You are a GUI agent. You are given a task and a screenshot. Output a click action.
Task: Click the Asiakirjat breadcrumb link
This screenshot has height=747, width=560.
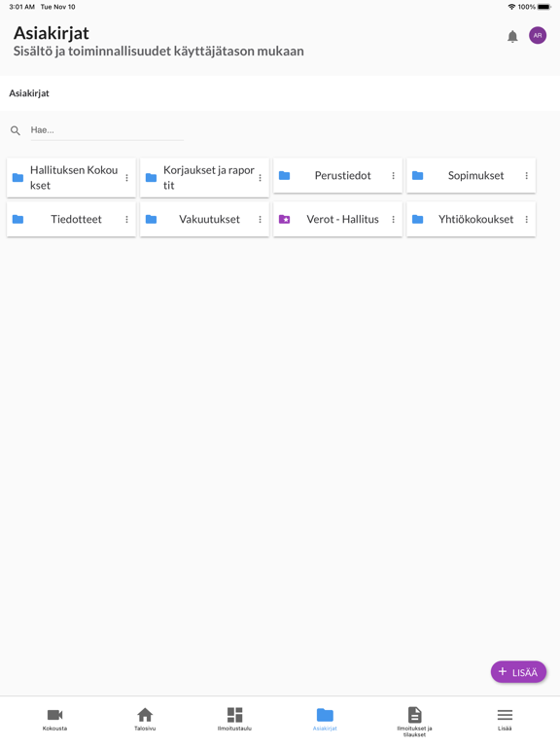click(x=29, y=93)
